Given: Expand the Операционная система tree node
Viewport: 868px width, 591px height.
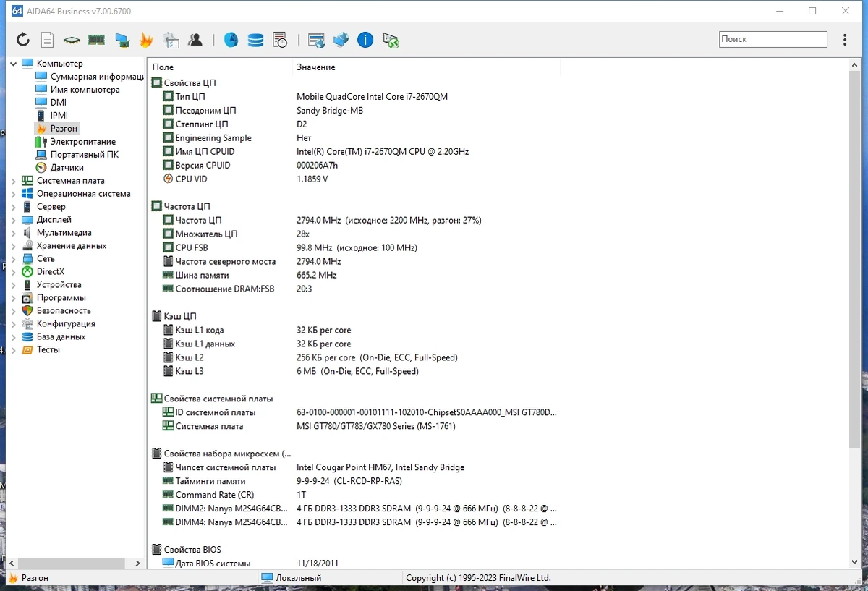Looking at the screenshot, I should pyautogui.click(x=13, y=194).
